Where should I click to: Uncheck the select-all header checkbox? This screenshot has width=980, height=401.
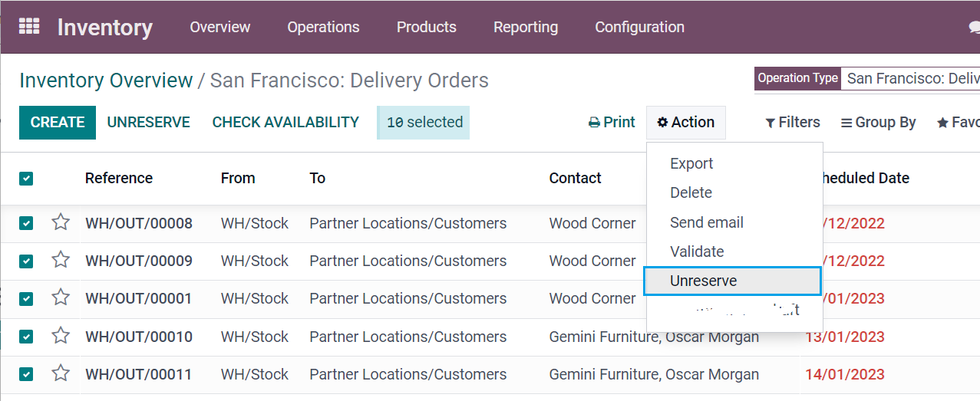(x=26, y=179)
